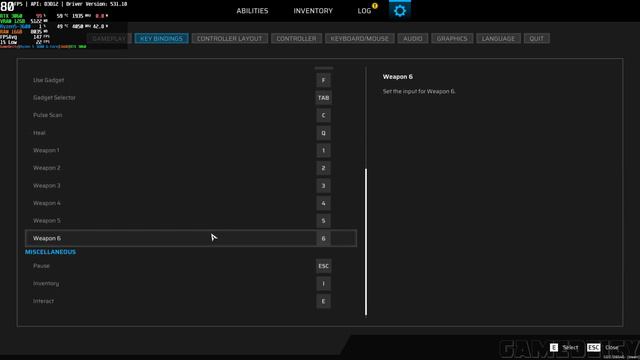Select the Weapon 5 row label
Viewport: 640px width, 360px height.
47,221
